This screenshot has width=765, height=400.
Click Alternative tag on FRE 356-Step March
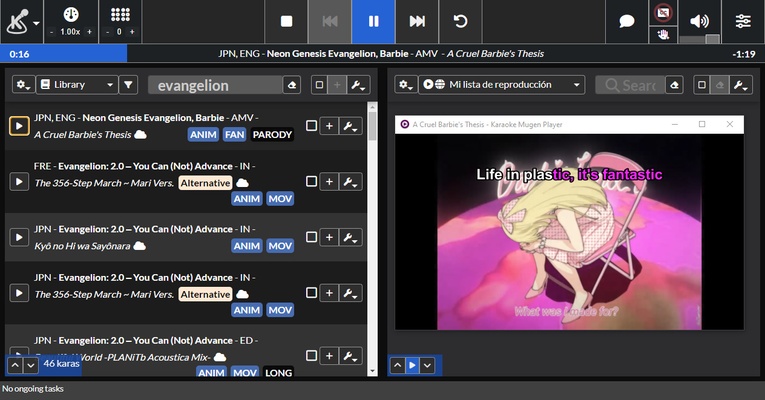(205, 183)
